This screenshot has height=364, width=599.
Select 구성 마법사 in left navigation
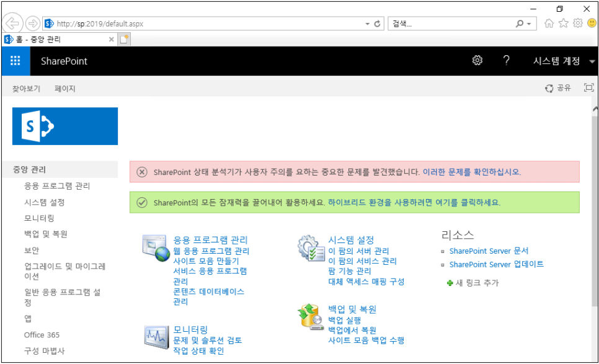[45, 350]
